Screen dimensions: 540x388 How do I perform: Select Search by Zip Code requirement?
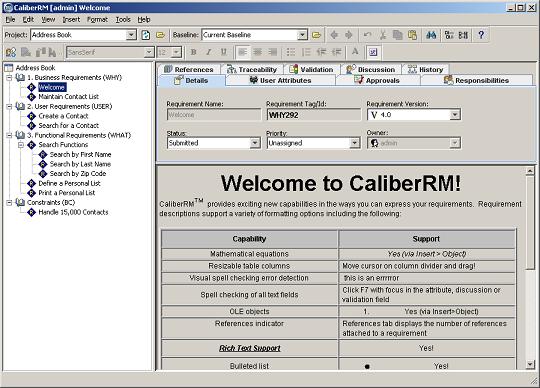[78, 174]
